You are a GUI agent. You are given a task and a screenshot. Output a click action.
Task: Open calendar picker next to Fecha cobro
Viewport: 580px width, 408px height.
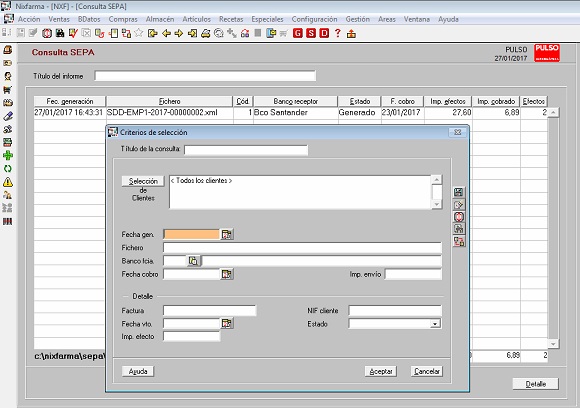click(x=226, y=274)
